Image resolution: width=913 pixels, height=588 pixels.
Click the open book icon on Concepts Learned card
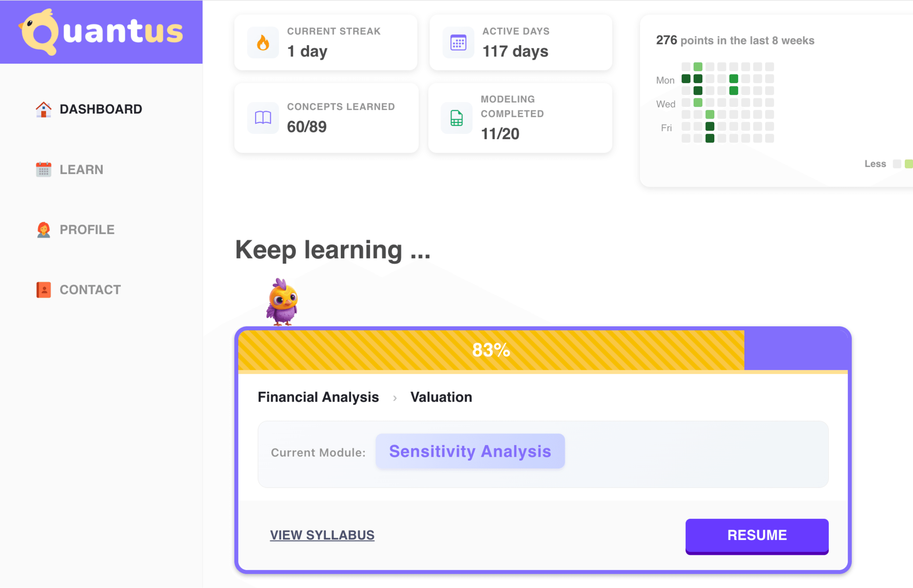pos(263,118)
